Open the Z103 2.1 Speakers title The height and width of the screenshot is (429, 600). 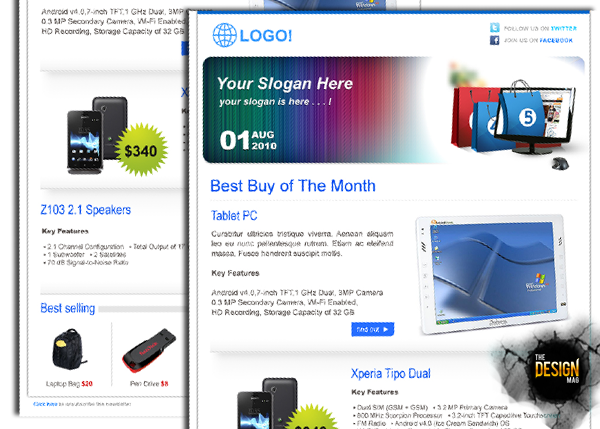[85, 210]
